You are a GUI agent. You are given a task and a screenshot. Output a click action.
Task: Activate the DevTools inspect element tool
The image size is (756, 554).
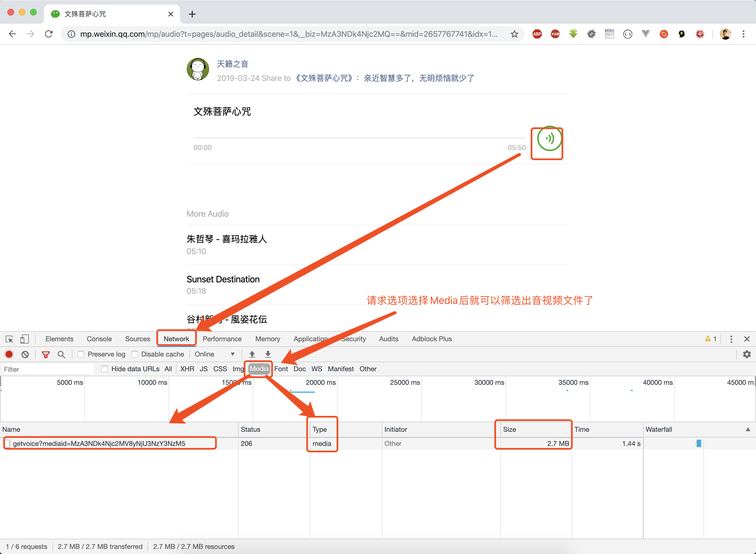(x=9, y=339)
